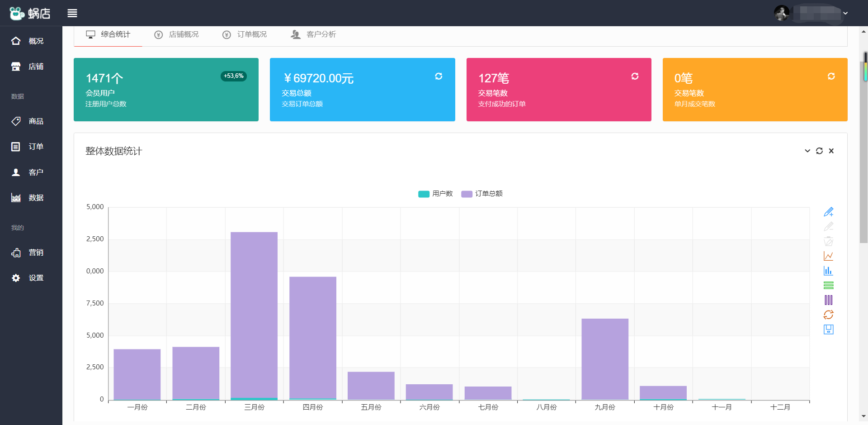The height and width of the screenshot is (425, 868).
Task: Switch to the 客户分析 tab
Action: click(x=313, y=34)
